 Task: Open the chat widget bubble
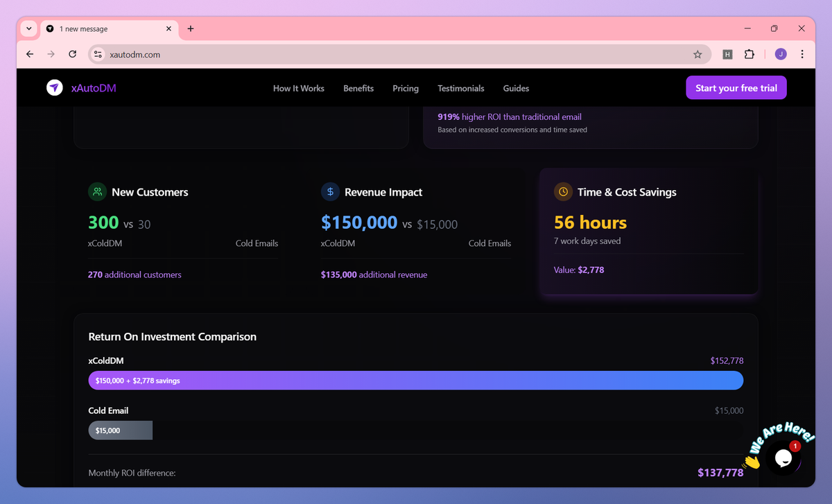[x=783, y=458]
